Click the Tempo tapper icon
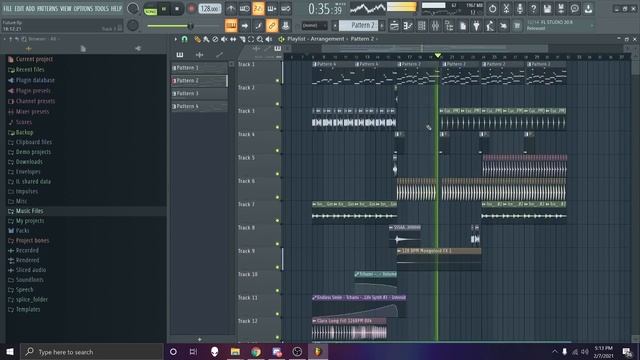Viewport: 640px width, 360px height. click(x=490, y=26)
